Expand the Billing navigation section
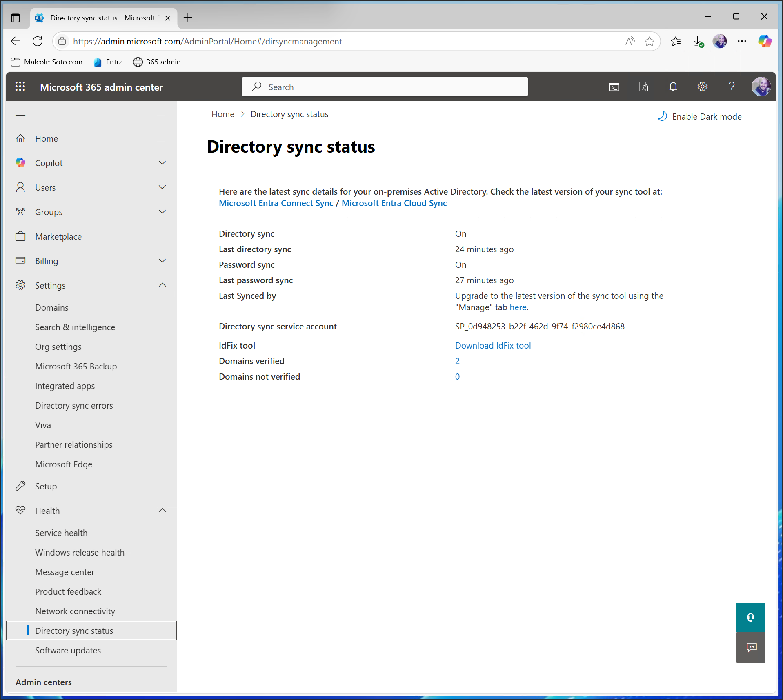The width and height of the screenshot is (783, 700). point(162,261)
